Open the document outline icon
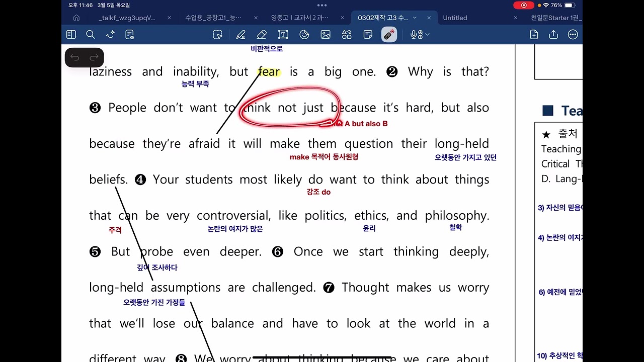The height and width of the screenshot is (362, 644). (130, 35)
